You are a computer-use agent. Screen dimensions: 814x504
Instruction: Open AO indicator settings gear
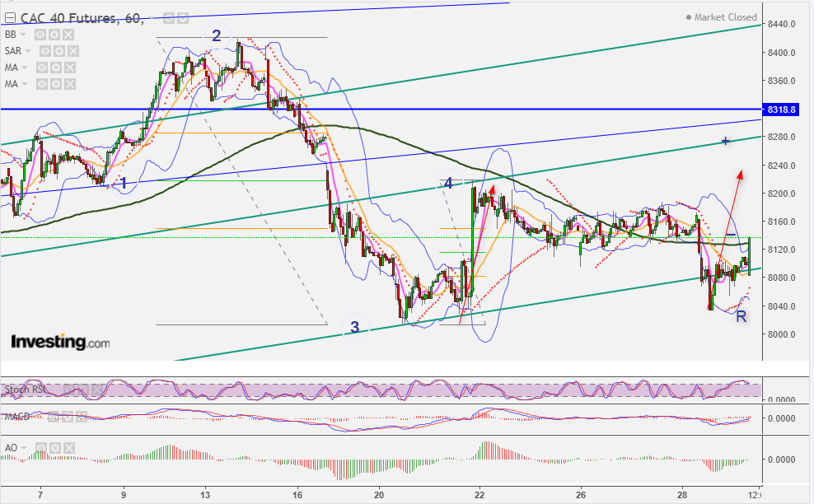coord(55,448)
